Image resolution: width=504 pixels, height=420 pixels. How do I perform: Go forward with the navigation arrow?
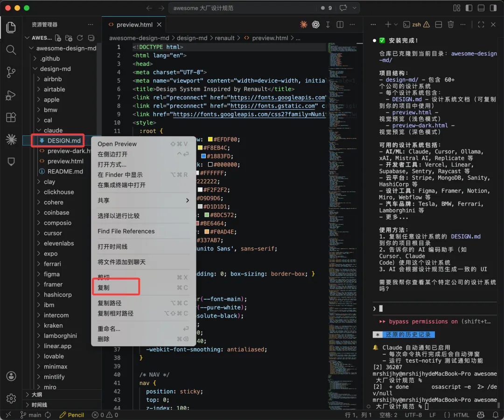tap(161, 8)
